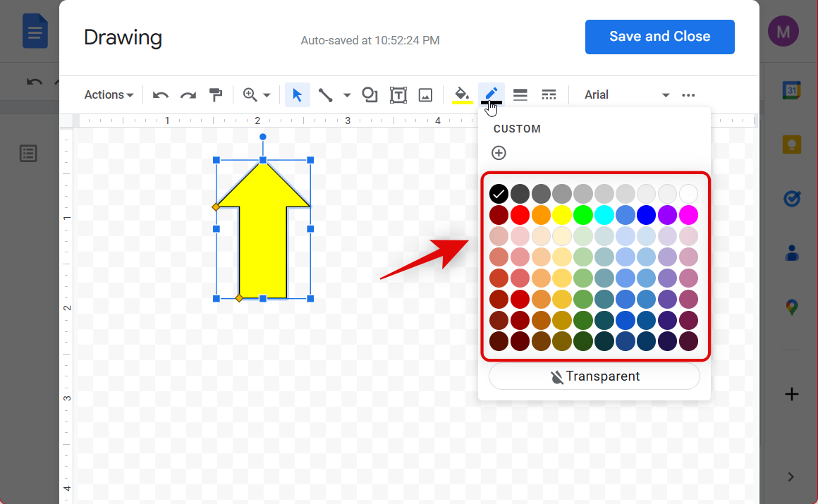Set border color to Transparent
818x504 pixels.
[x=594, y=376]
